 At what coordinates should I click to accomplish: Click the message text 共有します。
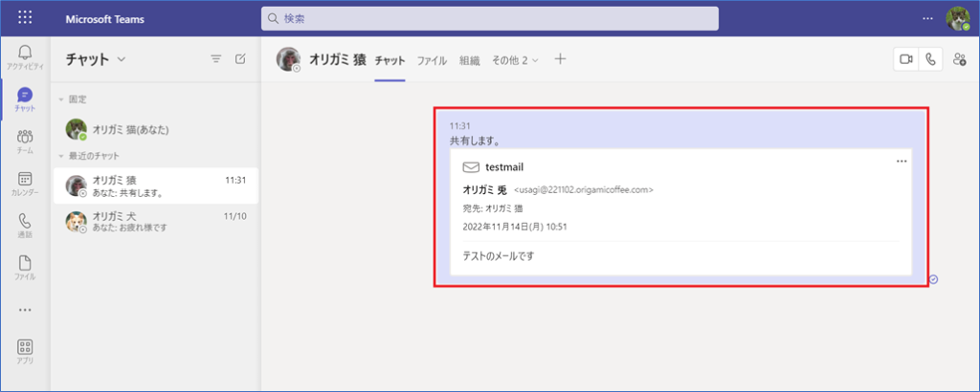[x=475, y=142]
